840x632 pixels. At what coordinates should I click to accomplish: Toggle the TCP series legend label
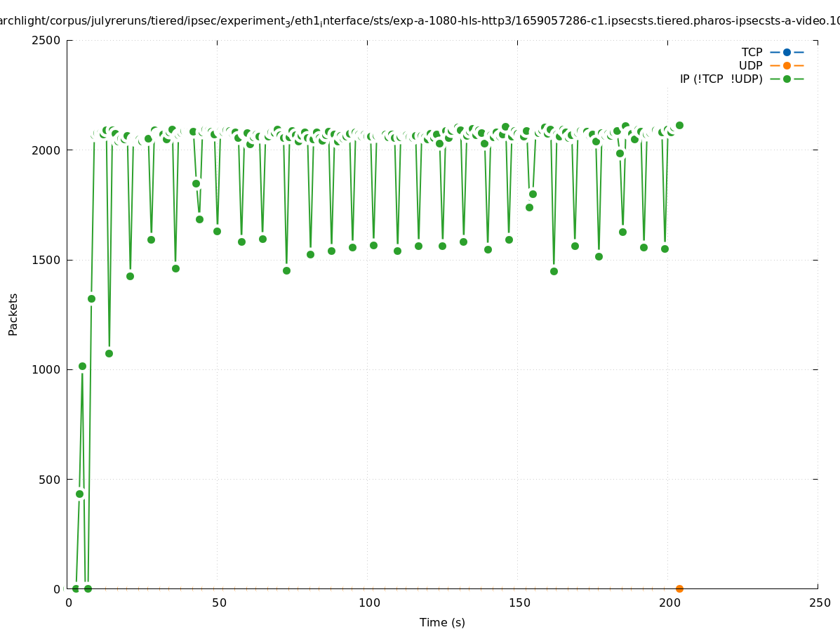point(752,52)
